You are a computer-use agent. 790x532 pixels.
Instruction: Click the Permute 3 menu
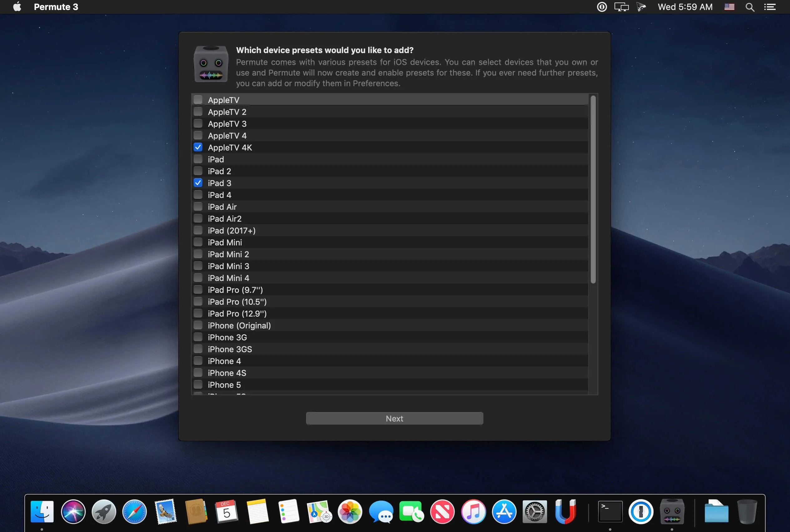click(x=56, y=7)
